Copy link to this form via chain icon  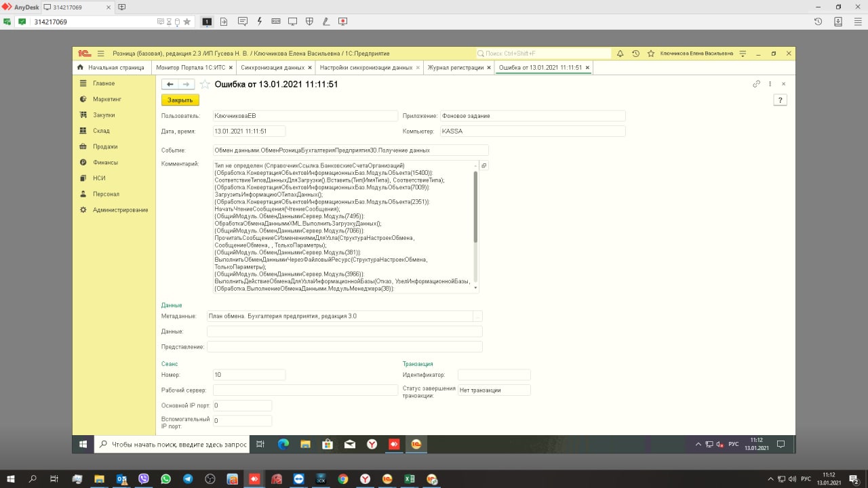(757, 84)
